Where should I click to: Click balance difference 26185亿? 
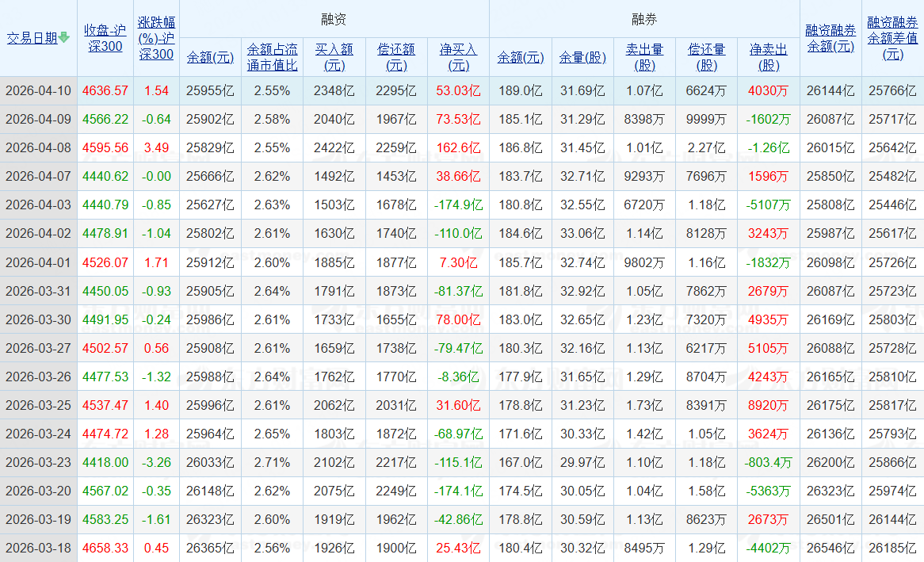pyautogui.click(x=892, y=548)
